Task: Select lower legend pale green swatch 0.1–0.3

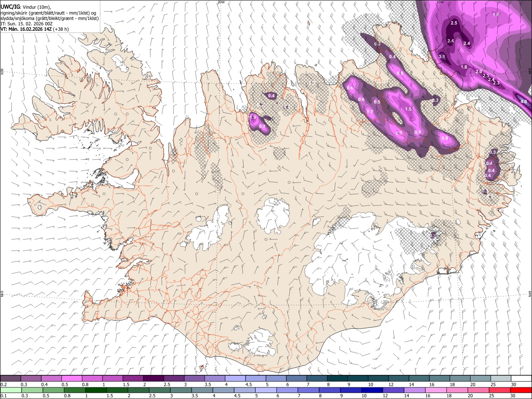Action: (x=11, y=390)
